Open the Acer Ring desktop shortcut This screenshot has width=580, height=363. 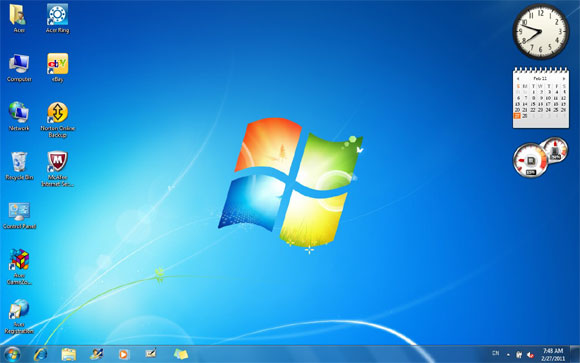pyautogui.click(x=57, y=19)
